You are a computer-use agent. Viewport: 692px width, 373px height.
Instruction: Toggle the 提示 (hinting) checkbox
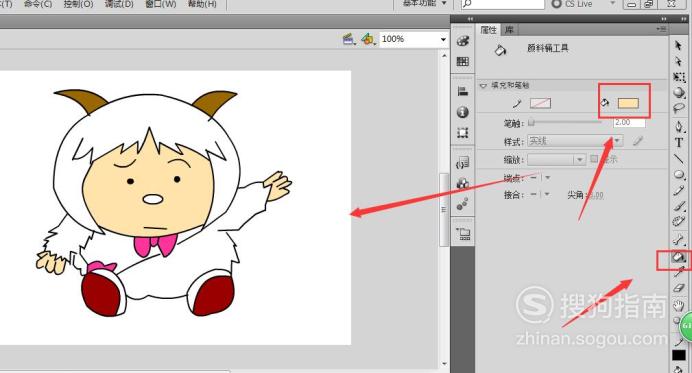tap(594, 158)
